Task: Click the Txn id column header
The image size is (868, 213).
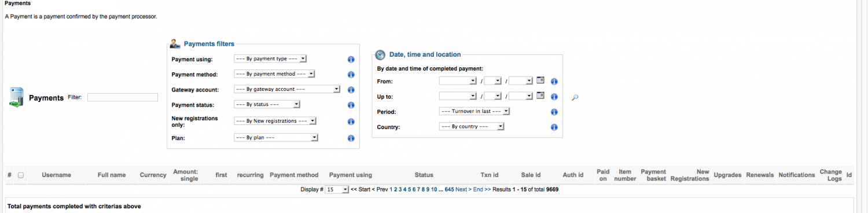Action: pos(490,175)
